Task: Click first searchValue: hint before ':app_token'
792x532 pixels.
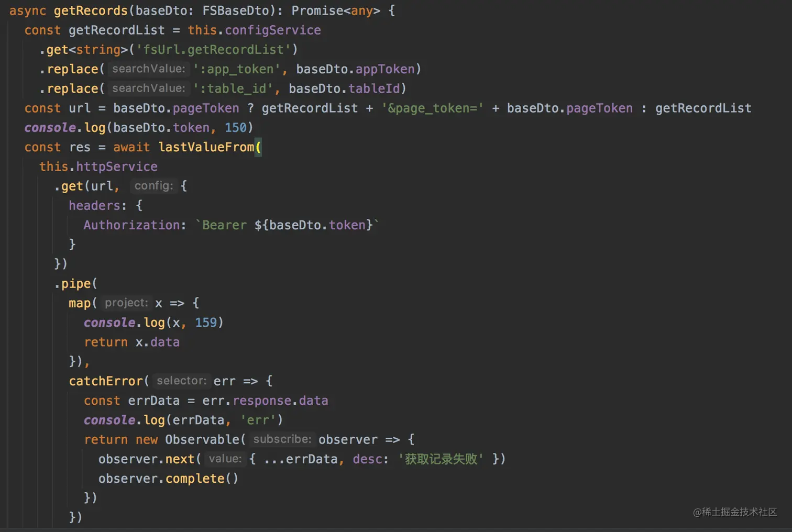Action: (x=148, y=69)
